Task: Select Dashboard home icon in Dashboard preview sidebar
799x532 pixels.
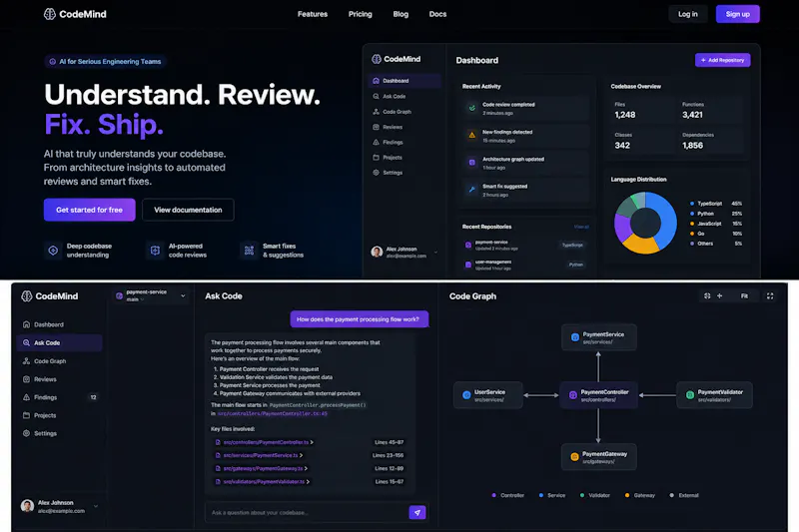Action: [377, 81]
